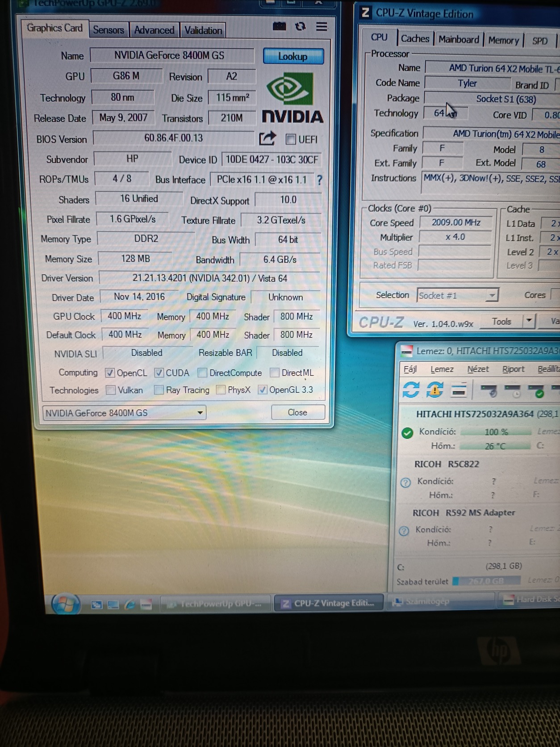Screen dimensions: 560x747
Task: Click the disk icon with green check
Action: point(535,391)
